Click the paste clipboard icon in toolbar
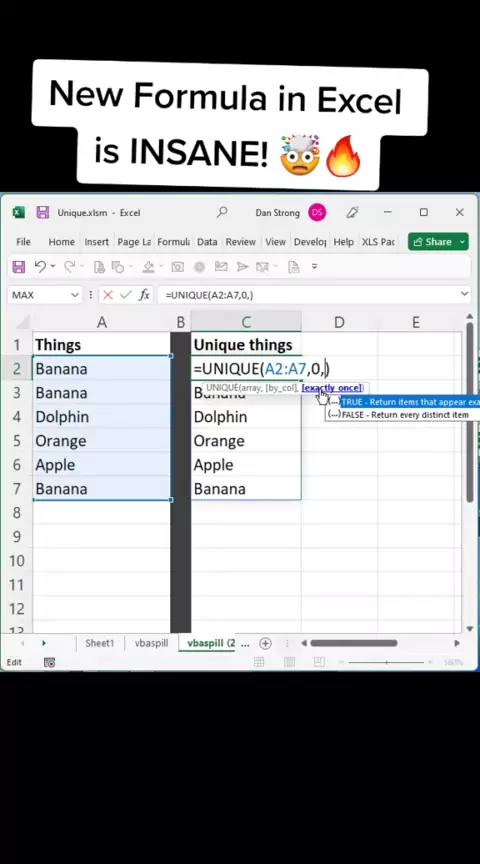The image size is (480, 864). pos(99,267)
